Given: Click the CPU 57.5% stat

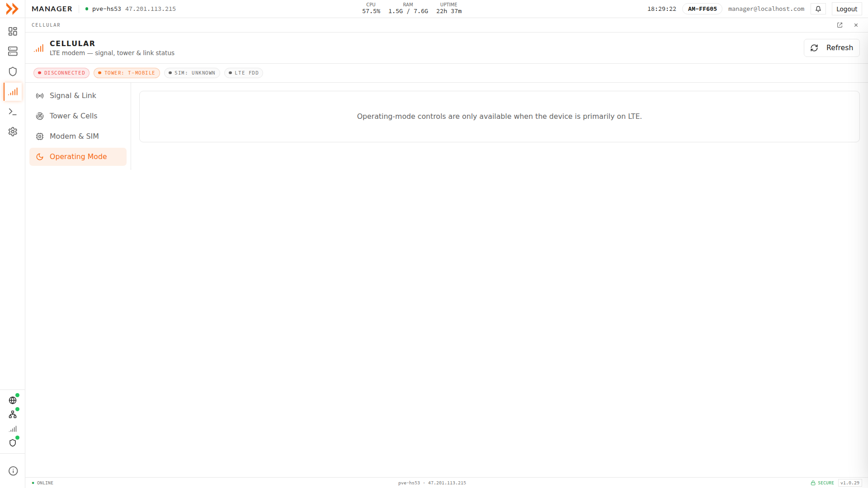Looking at the screenshot, I should click(x=371, y=8).
